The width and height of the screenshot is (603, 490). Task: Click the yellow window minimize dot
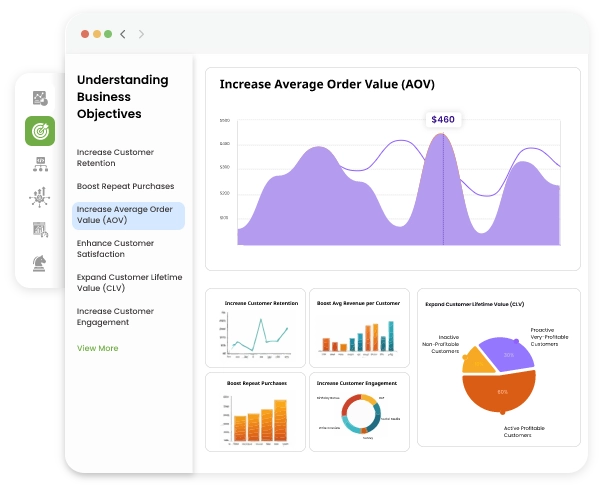point(97,34)
